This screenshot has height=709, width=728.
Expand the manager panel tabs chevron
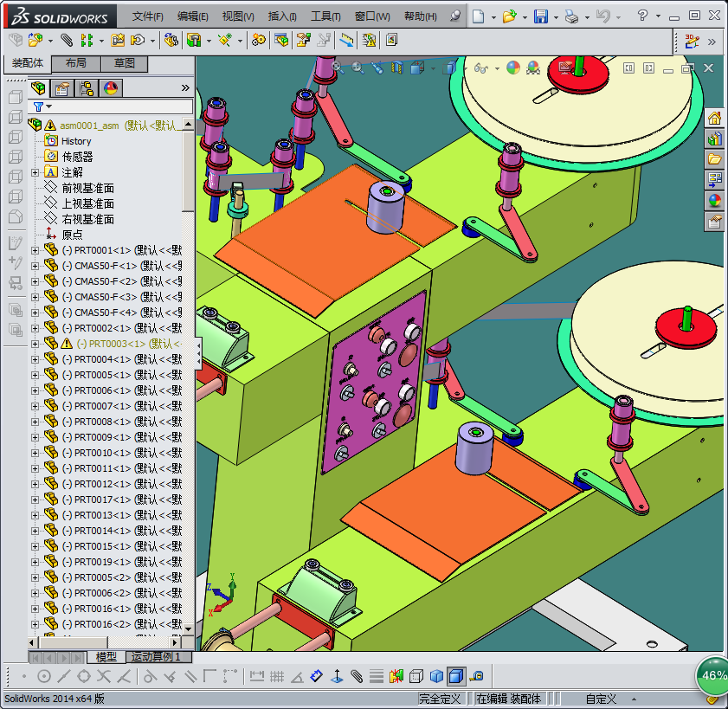click(186, 87)
